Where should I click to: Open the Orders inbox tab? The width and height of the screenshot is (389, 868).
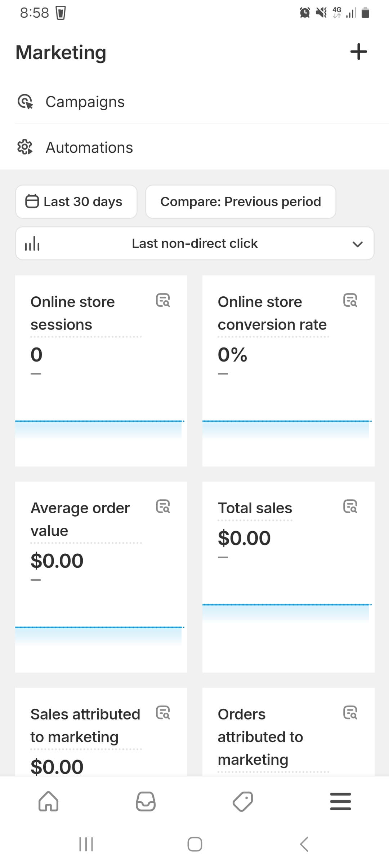(x=146, y=801)
